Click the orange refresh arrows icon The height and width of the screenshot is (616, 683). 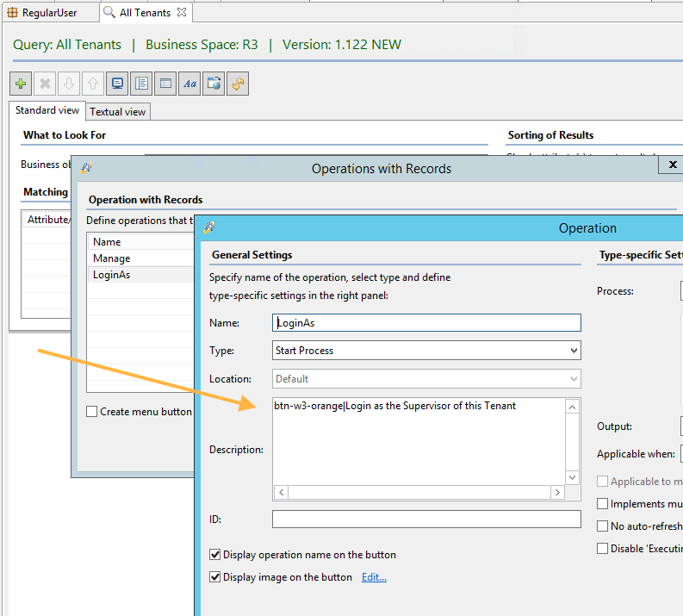point(238,84)
